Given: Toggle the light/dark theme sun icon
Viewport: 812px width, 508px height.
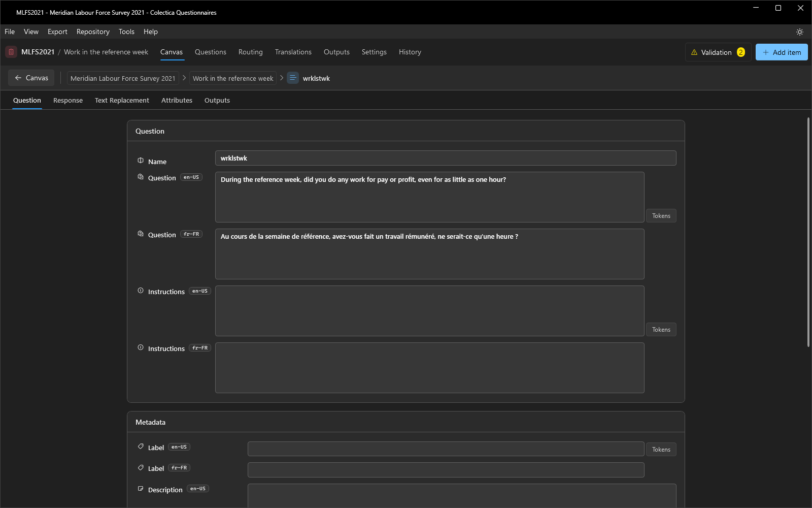Looking at the screenshot, I should click(x=800, y=31).
